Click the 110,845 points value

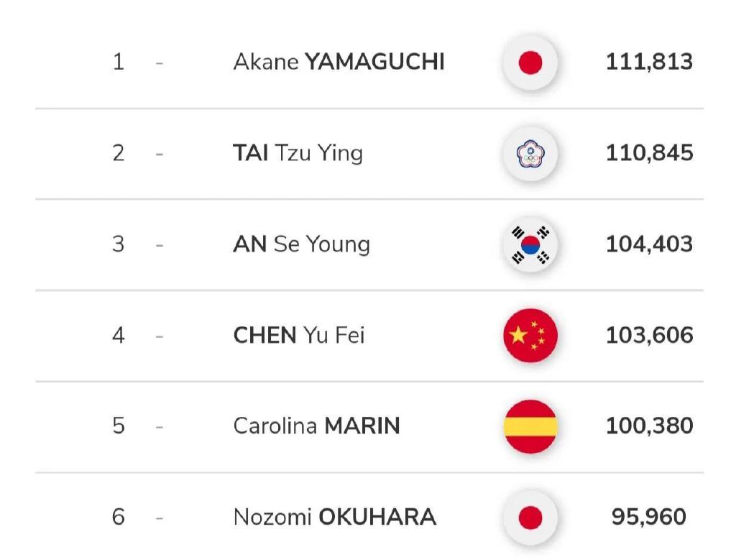(x=649, y=153)
